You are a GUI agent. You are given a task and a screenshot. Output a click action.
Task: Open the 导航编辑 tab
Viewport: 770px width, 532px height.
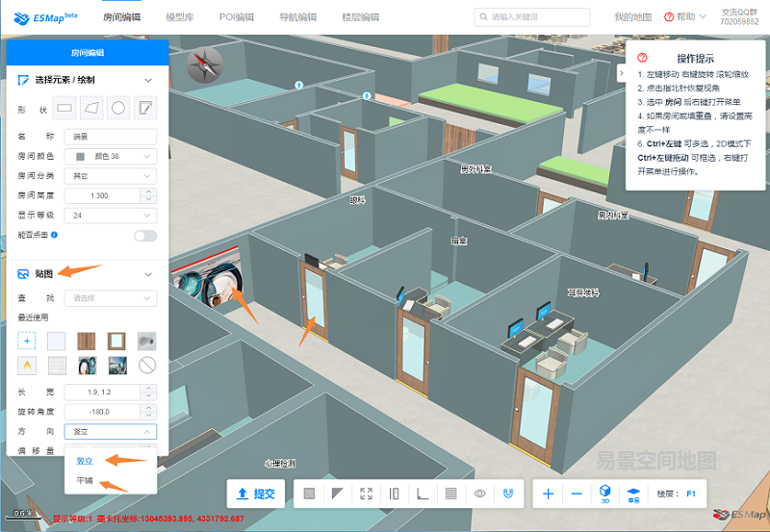pos(298,17)
